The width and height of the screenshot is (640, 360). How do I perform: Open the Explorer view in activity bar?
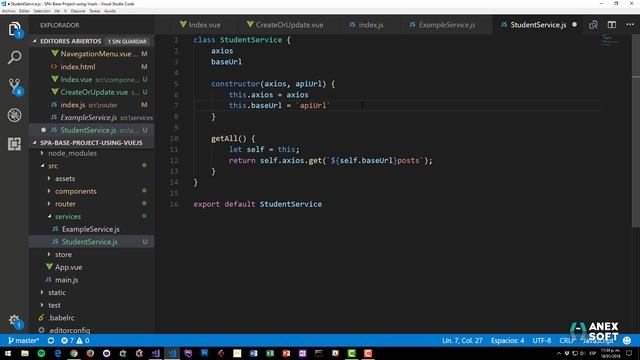14,29
